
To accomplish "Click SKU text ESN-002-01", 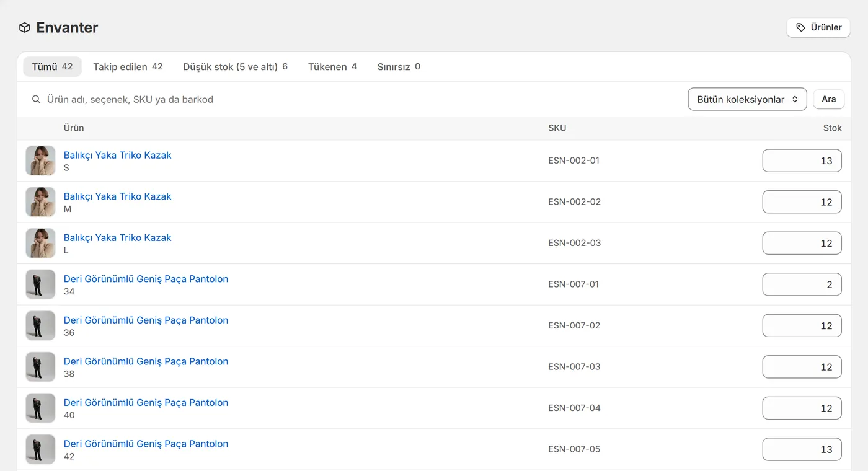I will coord(574,161).
